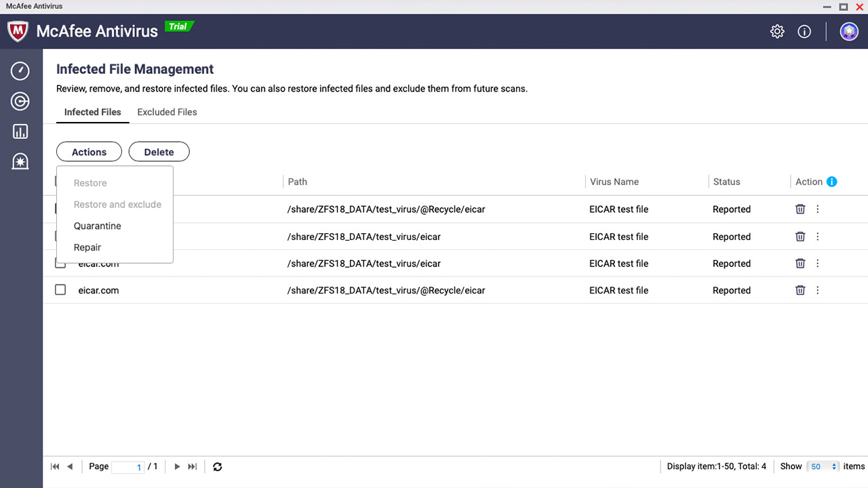Open the infected files quarantine sidebar icon

pos(20,161)
